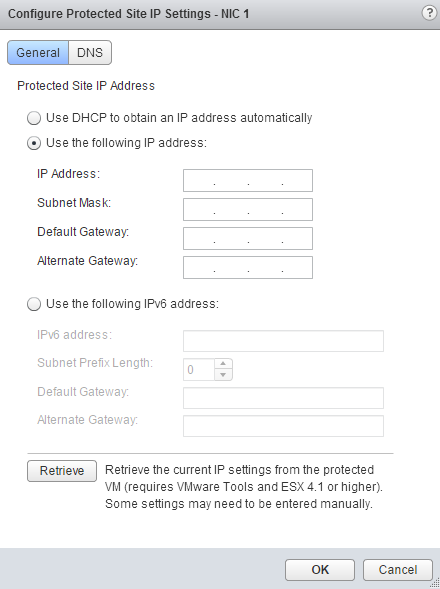Grab the resize grip in dialog corner
Image resolution: width=440 pixels, height=589 pixels.
(435, 583)
